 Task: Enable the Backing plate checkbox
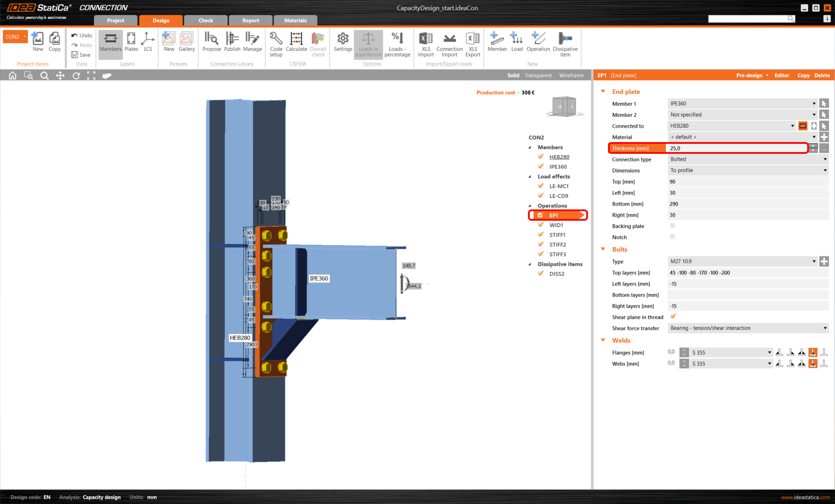click(672, 225)
